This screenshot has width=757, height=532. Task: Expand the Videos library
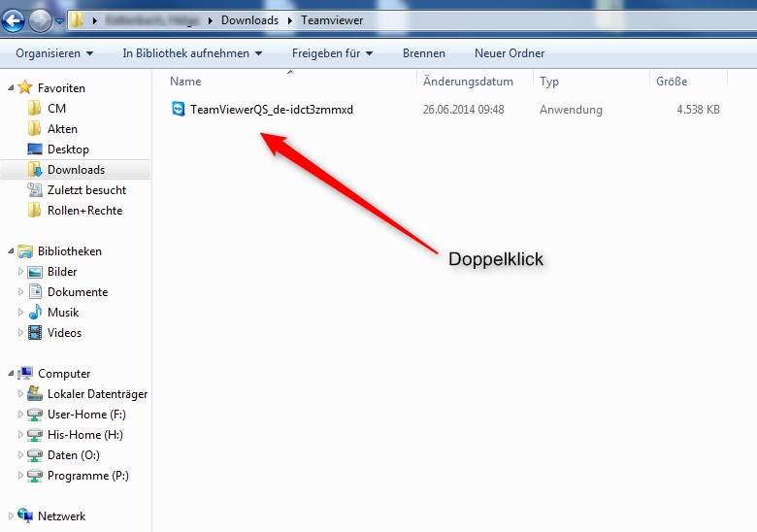(x=20, y=332)
